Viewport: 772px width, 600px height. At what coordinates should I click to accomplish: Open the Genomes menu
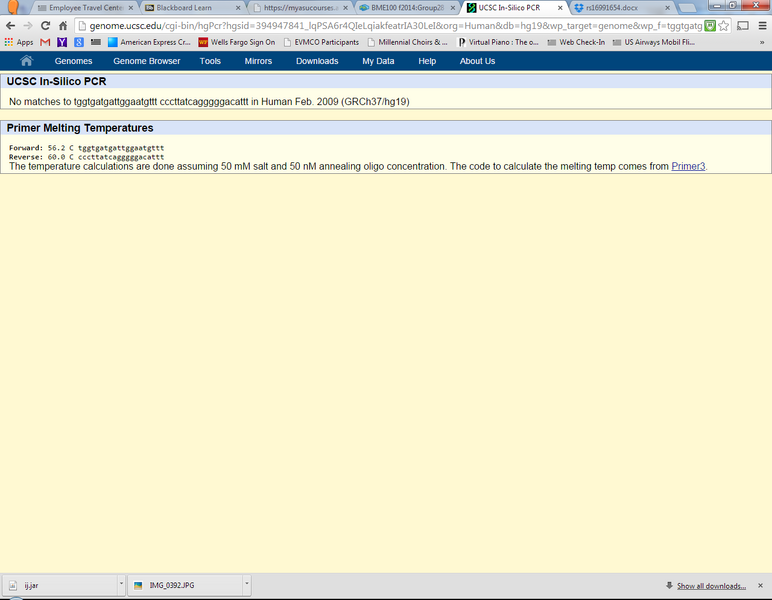tap(73, 61)
